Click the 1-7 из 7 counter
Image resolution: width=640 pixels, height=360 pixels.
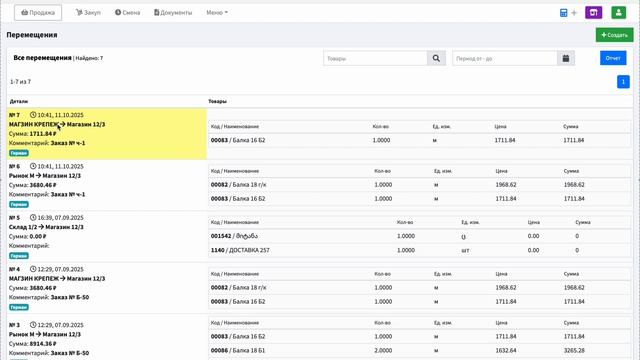click(x=20, y=82)
